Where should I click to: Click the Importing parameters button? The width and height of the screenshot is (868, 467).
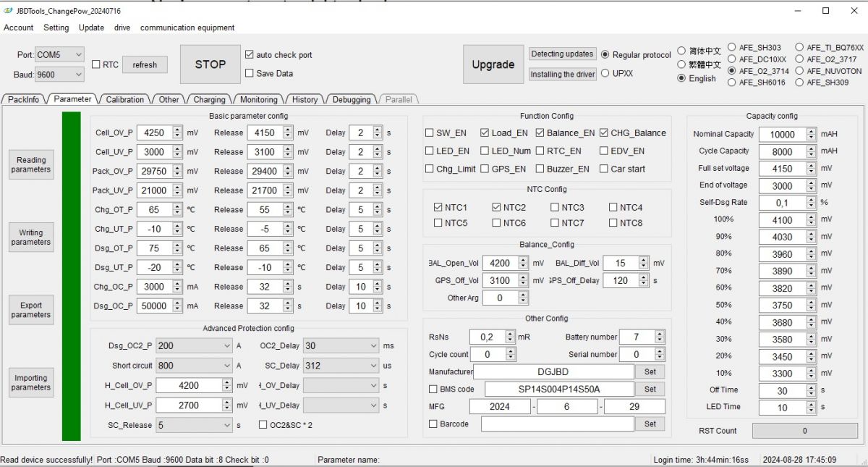click(31, 382)
